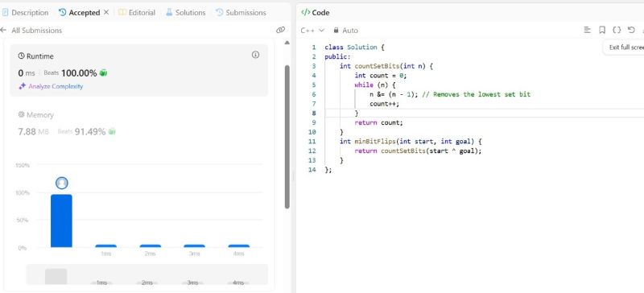This screenshot has height=293, width=644.
Task: Click the panel divider handle
Action: click(x=293, y=177)
